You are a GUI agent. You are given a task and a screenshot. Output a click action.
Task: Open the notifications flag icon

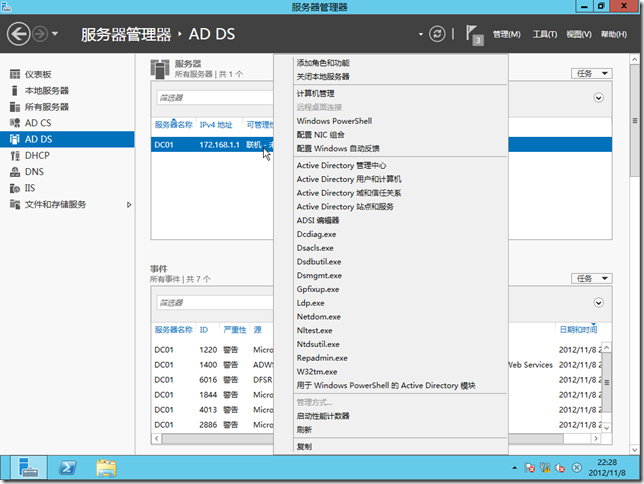click(x=474, y=35)
